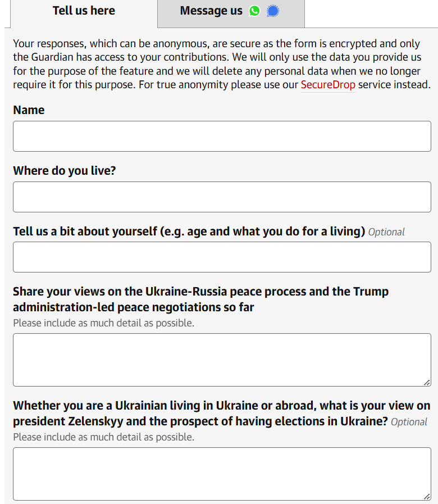Click Optional text beside about yourself label

(x=386, y=232)
